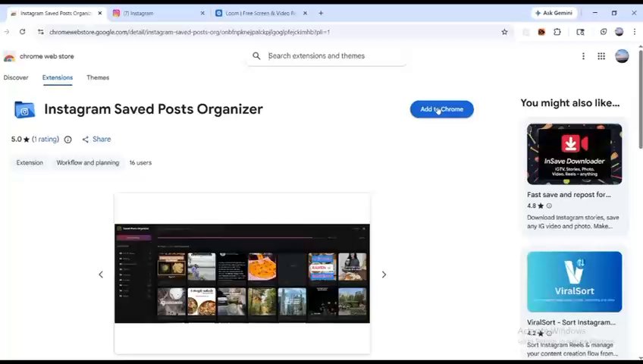View site information icon in address bar
This screenshot has height=364, width=643.
[x=41, y=32]
